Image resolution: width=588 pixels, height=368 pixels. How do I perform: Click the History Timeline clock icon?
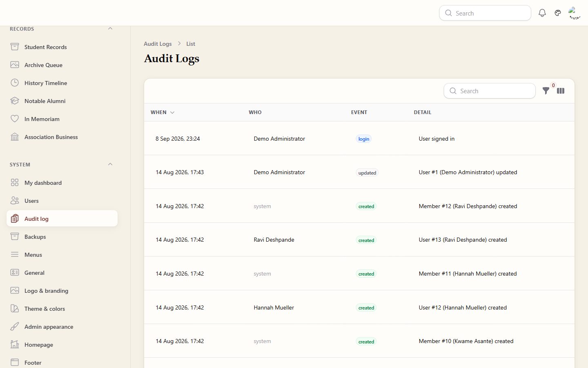click(15, 83)
